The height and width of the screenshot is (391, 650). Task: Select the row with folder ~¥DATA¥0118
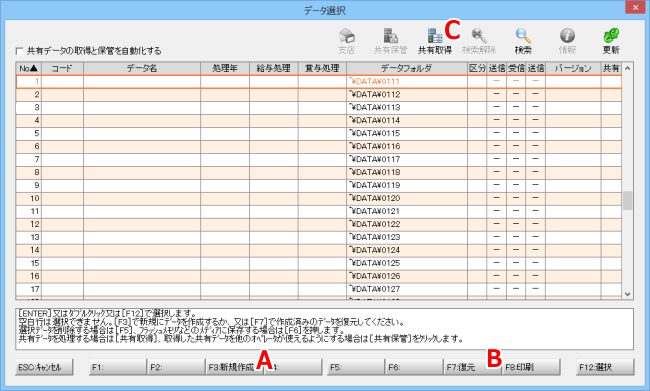tap(319, 172)
